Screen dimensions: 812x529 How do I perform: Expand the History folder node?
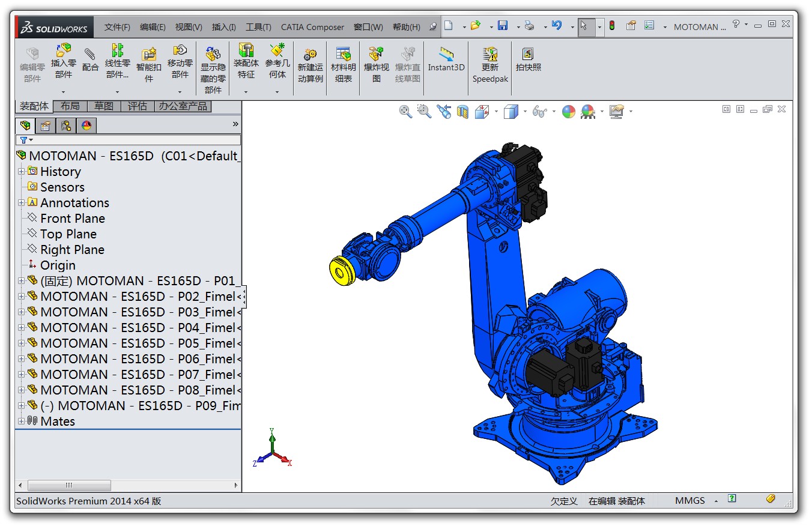tap(22, 172)
